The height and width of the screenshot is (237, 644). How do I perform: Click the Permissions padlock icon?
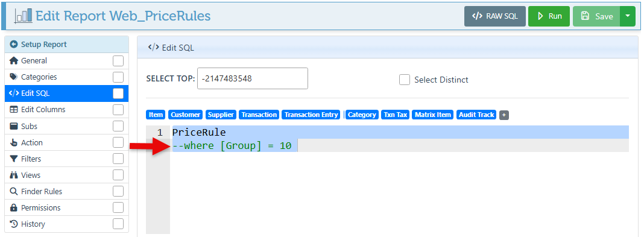tap(14, 208)
